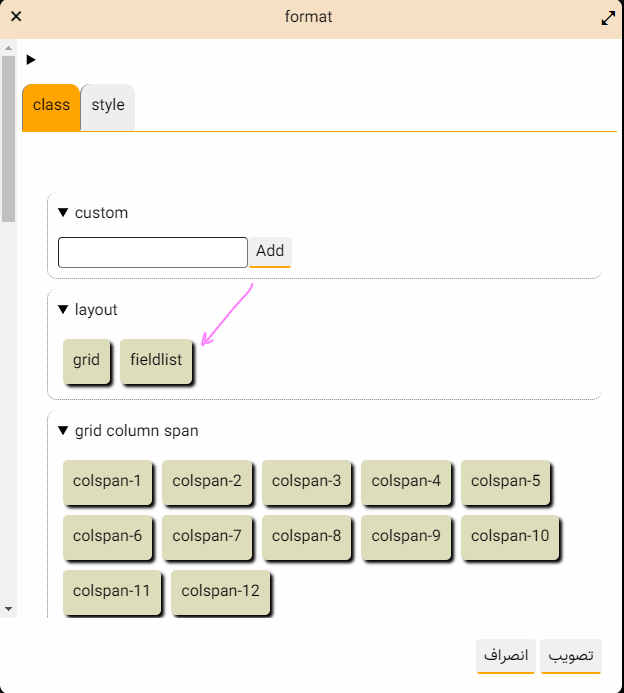Collapse the custom section

[x=63, y=213]
